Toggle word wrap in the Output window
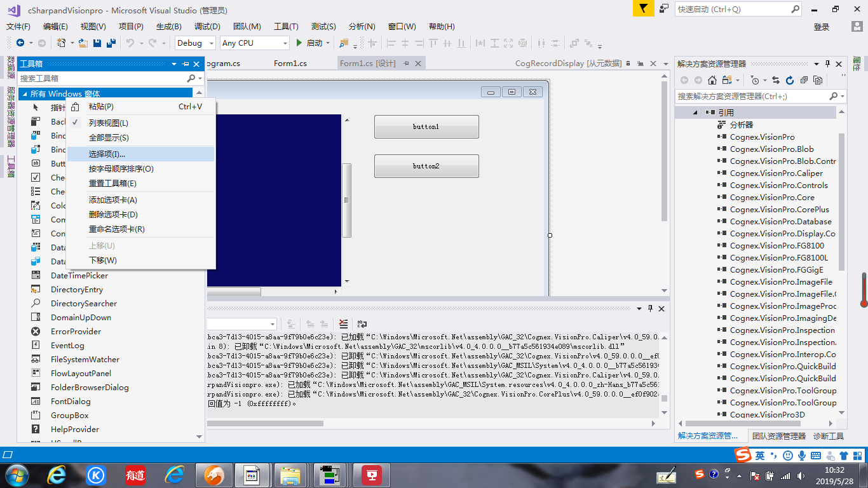 point(362,324)
